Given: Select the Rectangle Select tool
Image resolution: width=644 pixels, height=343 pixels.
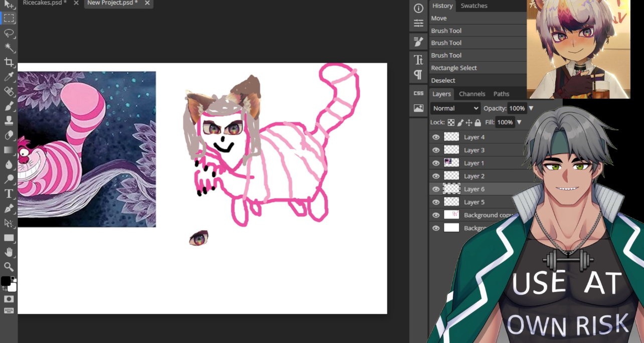Looking at the screenshot, I should 9,19.
